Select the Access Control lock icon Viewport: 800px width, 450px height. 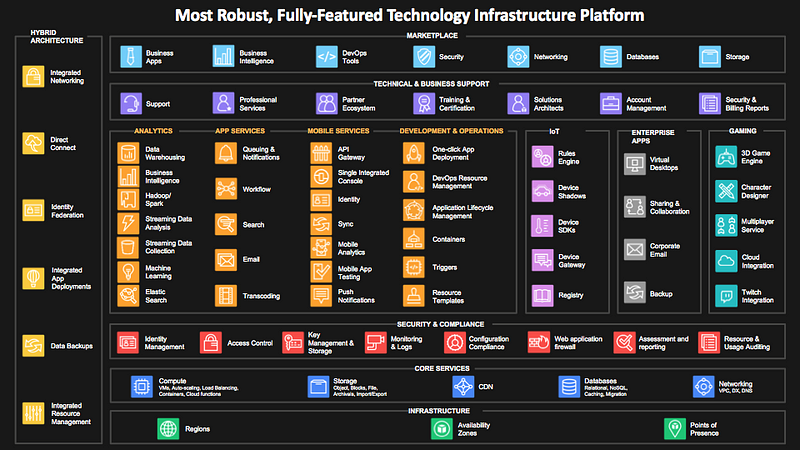pos(211,343)
